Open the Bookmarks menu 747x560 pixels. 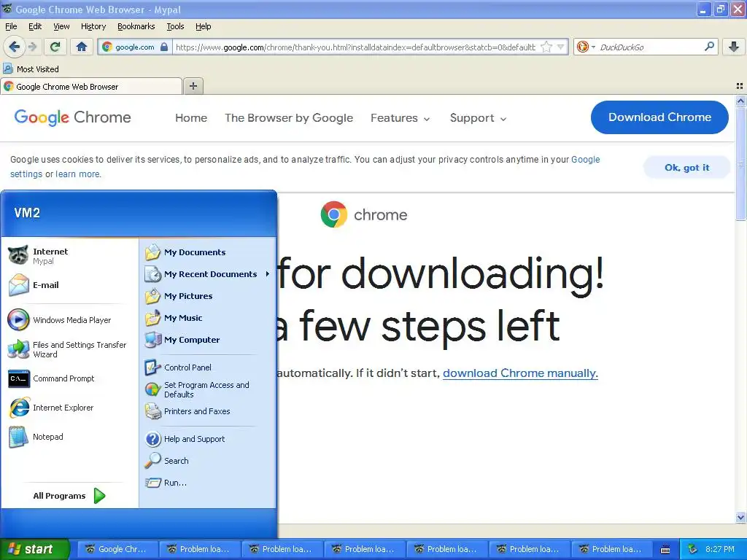pos(136,26)
